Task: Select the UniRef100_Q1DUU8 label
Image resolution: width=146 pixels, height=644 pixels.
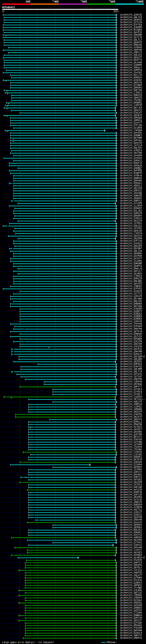Action: (x=131, y=605)
